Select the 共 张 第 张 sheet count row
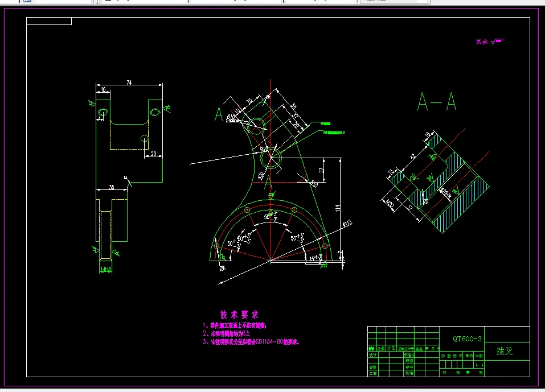The image size is (545, 392). point(462,373)
